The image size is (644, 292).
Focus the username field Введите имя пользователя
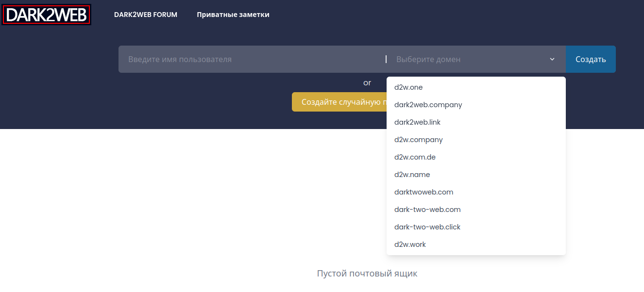[x=252, y=59]
